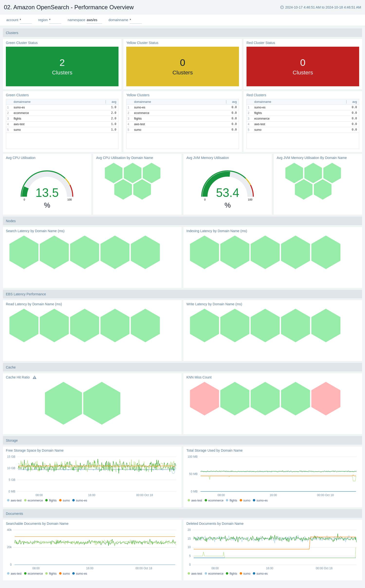This screenshot has width=365, height=588.
Task: Click the clock icon beside the time range
Action: (x=282, y=7)
